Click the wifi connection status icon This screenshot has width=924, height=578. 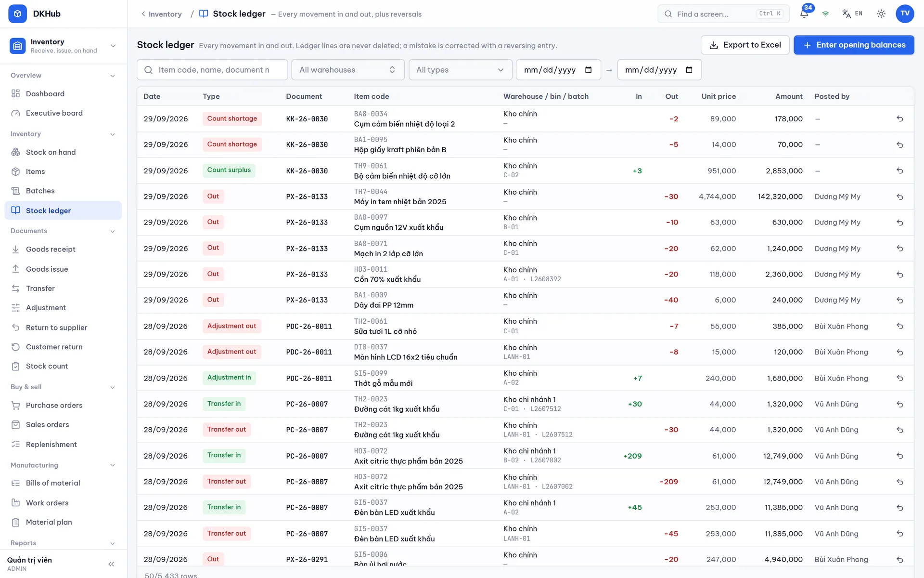click(825, 13)
